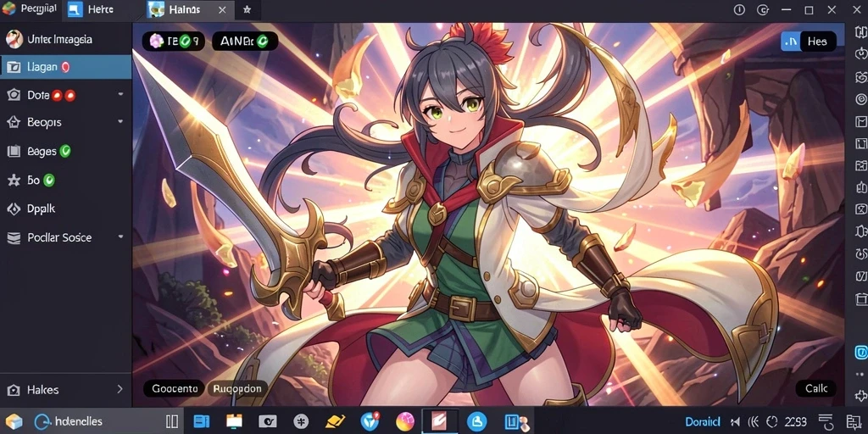Click the yellow eraser icon in taskbar
This screenshot has width=868, height=434.
(335, 422)
